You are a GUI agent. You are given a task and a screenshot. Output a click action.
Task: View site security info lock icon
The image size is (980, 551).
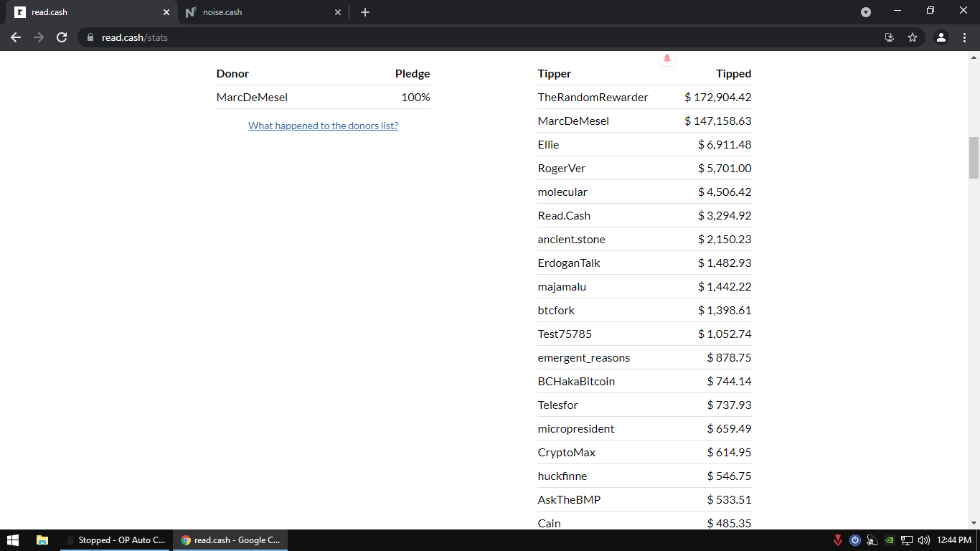pos(90,37)
